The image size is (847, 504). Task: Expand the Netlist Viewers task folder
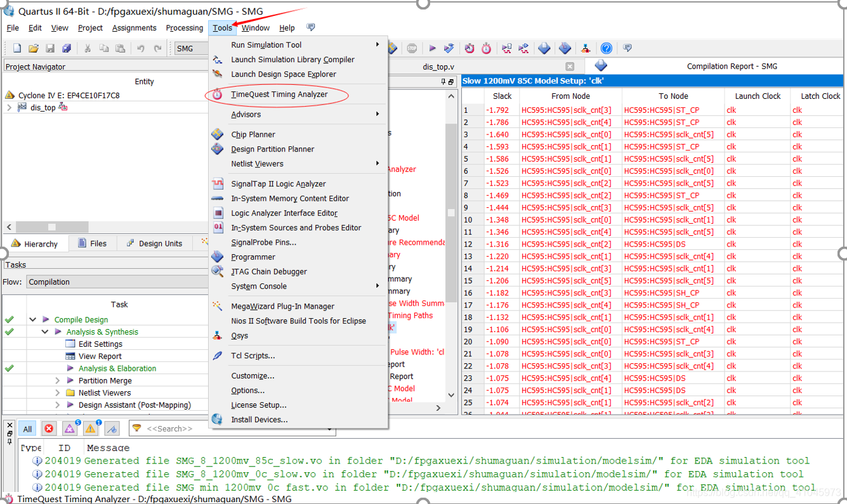click(x=57, y=392)
